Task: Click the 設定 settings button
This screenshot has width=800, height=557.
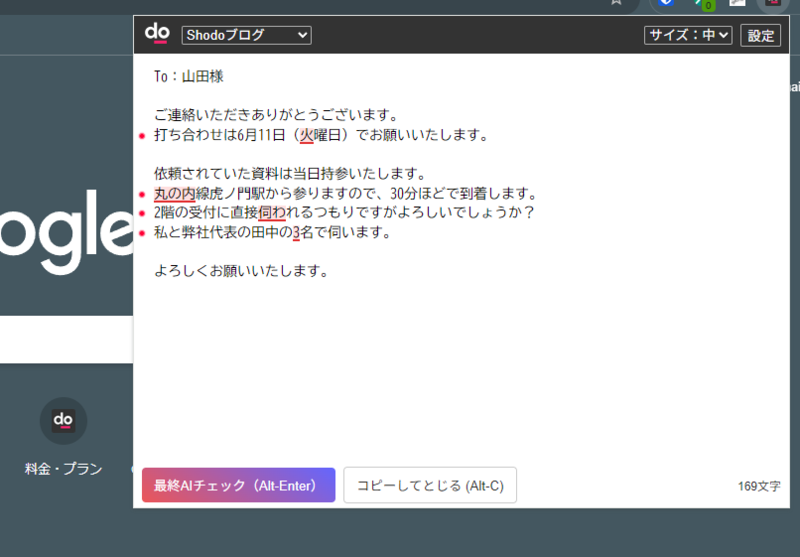Action: pyautogui.click(x=761, y=35)
